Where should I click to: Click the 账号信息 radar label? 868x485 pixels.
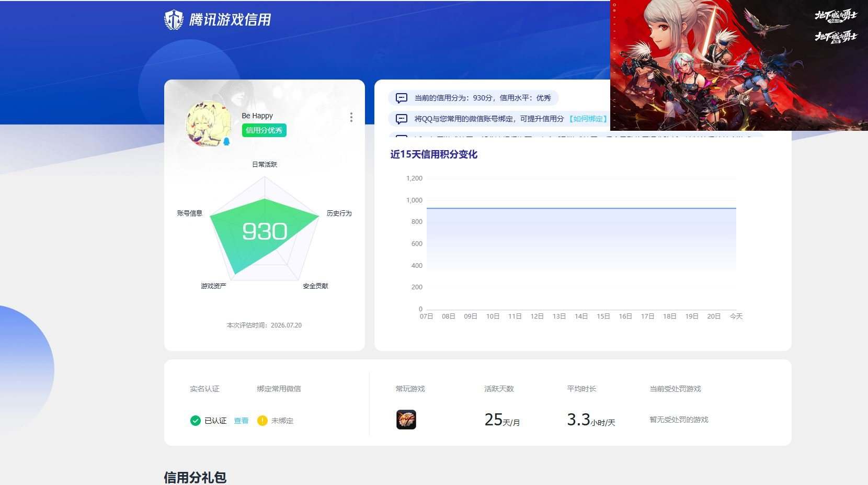189,213
